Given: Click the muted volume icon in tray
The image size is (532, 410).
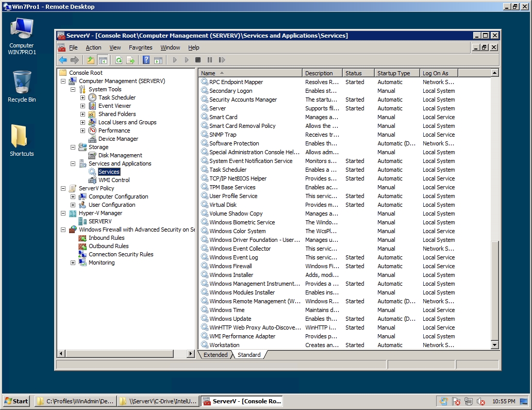Looking at the screenshot, I should [481, 401].
